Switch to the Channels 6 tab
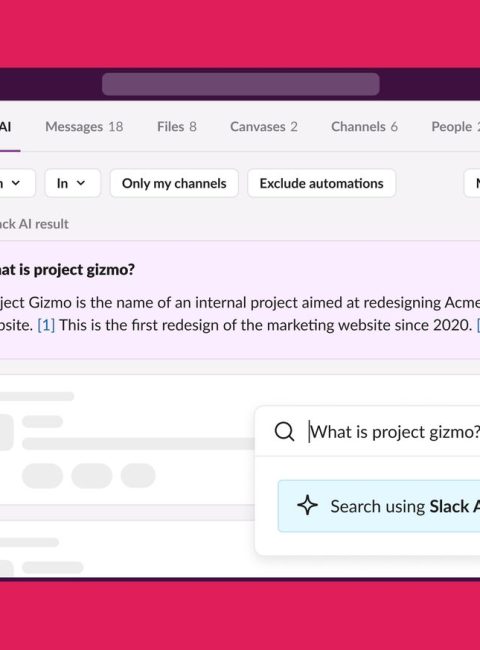 coord(364,127)
